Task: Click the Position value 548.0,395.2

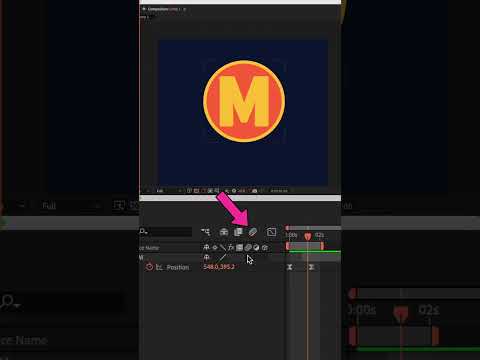Action: [x=219, y=267]
